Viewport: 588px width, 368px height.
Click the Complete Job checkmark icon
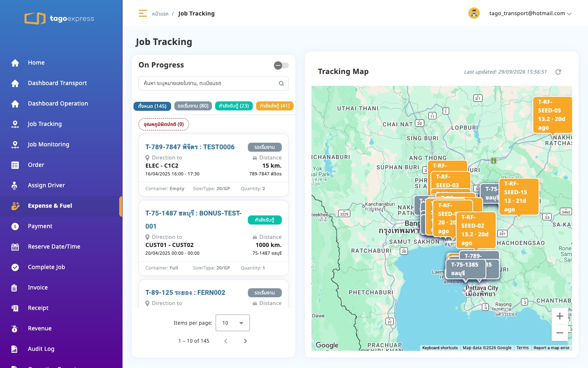[15, 267]
